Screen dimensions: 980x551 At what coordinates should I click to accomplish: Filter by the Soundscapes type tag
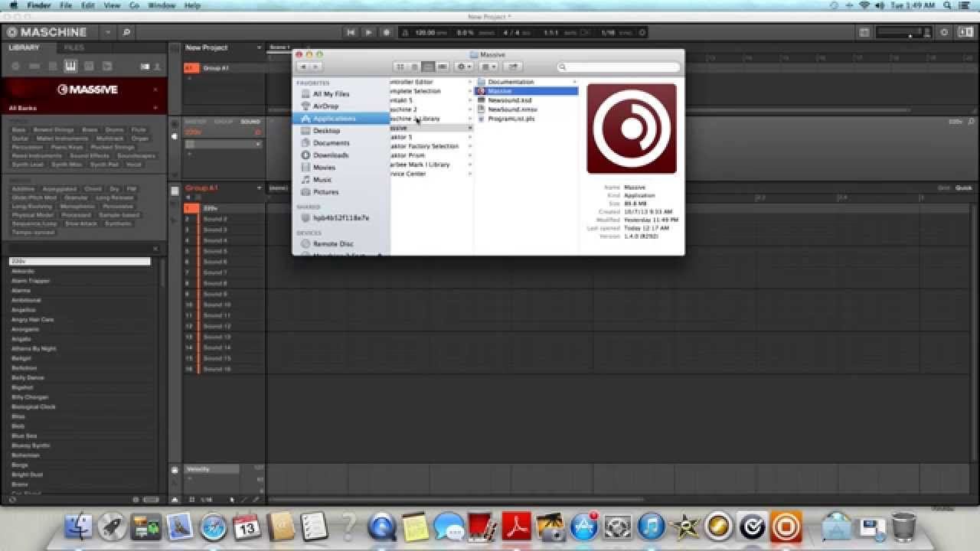[x=136, y=156]
